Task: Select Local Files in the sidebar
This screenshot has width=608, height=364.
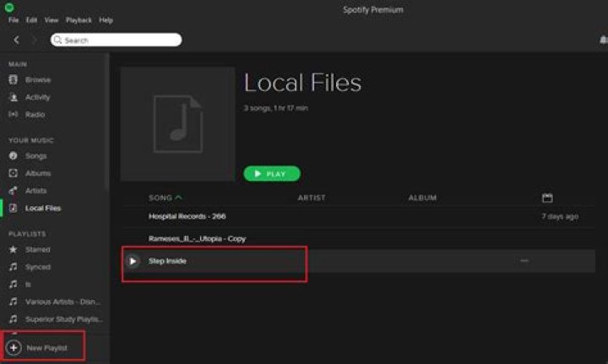Action: tap(43, 208)
